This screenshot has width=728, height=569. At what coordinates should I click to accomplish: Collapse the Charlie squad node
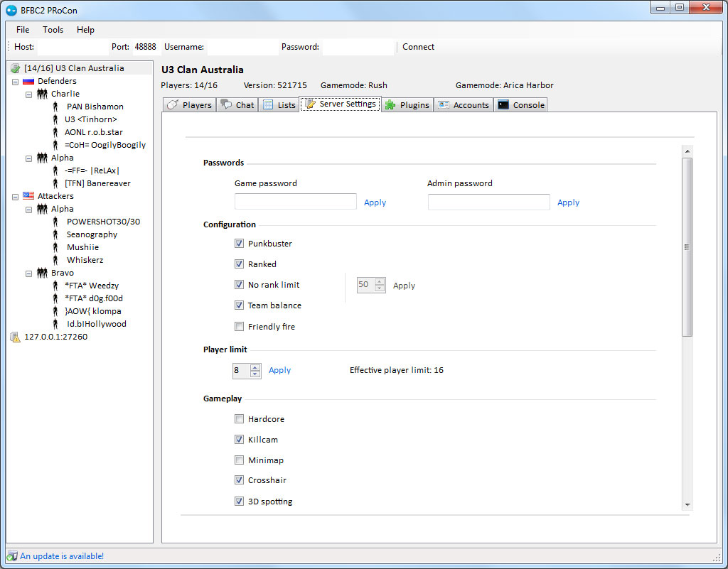tap(28, 94)
